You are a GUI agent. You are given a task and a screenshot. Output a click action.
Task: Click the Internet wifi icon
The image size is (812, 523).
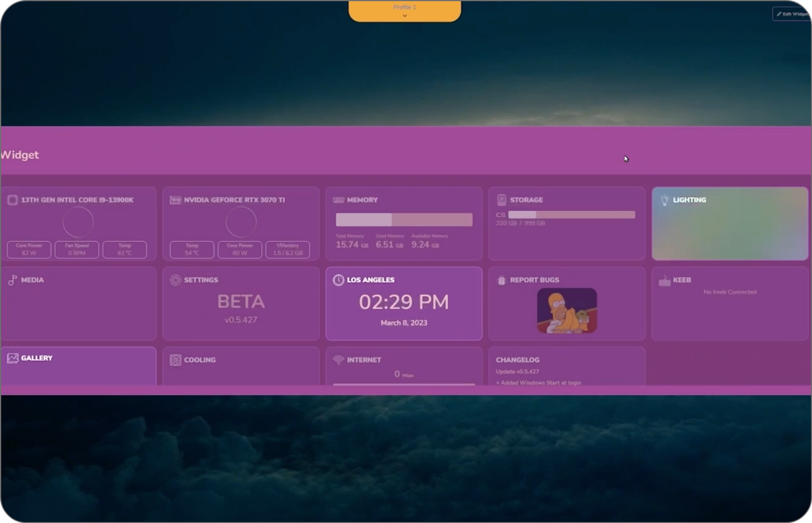[x=338, y=360]
